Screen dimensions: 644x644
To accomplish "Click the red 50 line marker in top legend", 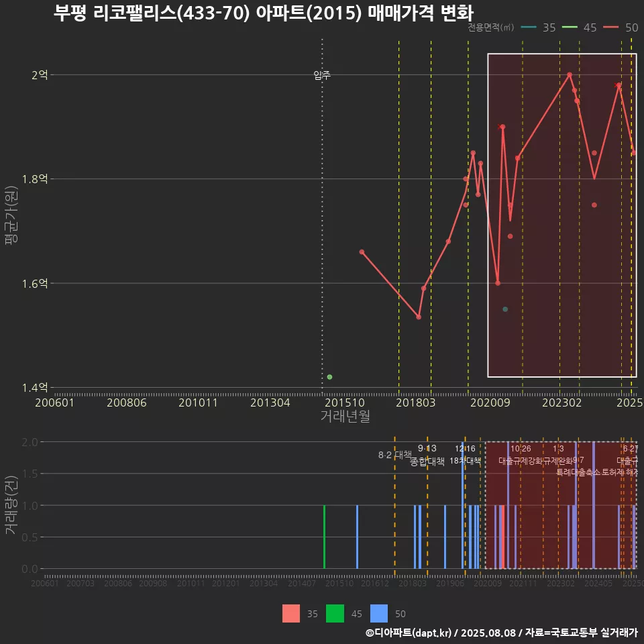I will tap(610, 27).
